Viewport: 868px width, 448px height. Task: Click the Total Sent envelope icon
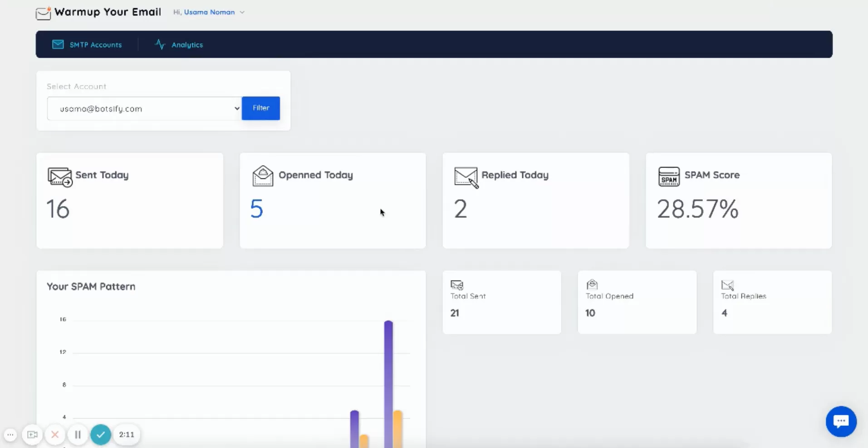click(456, 285)
